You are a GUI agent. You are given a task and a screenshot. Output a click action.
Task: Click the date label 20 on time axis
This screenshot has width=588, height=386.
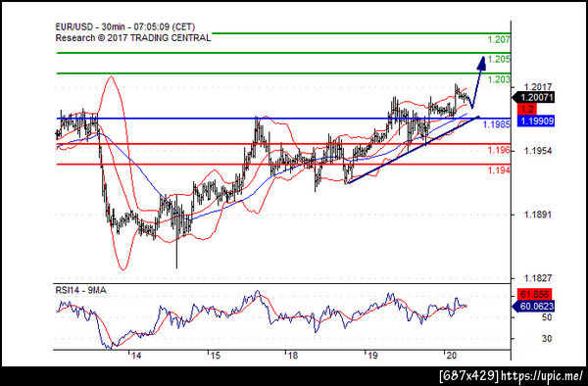(452, 356)
